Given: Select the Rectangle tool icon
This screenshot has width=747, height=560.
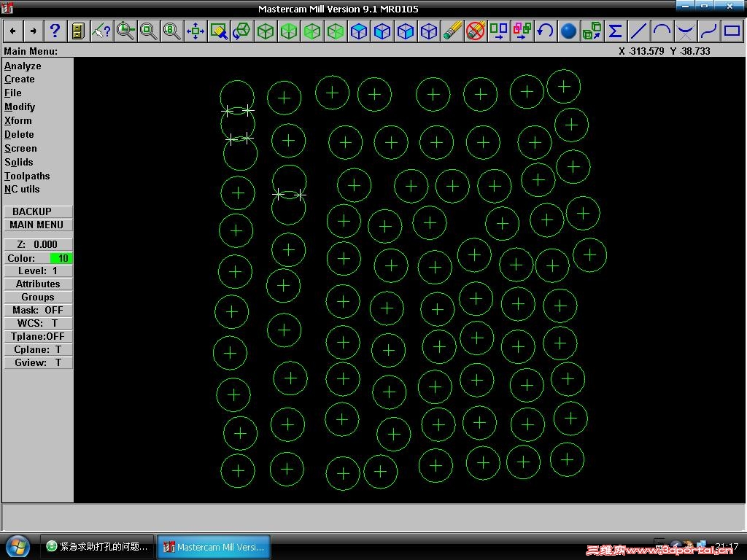Looking at the screenshot, I should click(x=732, y=31).
